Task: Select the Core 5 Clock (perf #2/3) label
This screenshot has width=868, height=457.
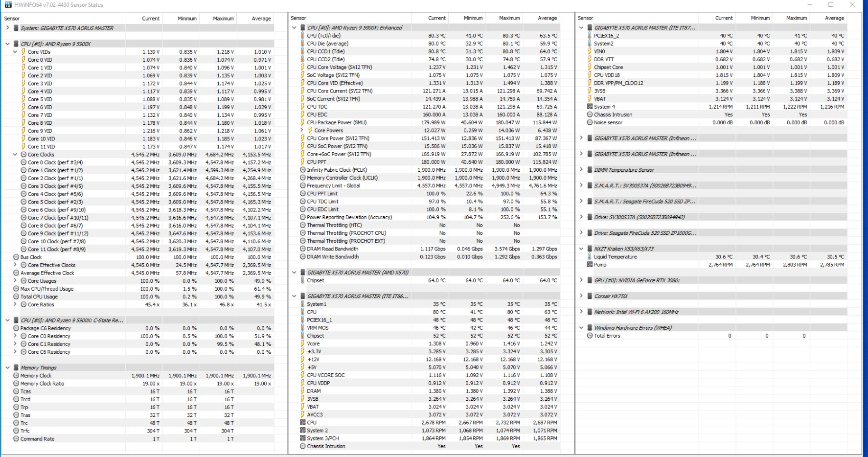Action: [x=55, y=202]
